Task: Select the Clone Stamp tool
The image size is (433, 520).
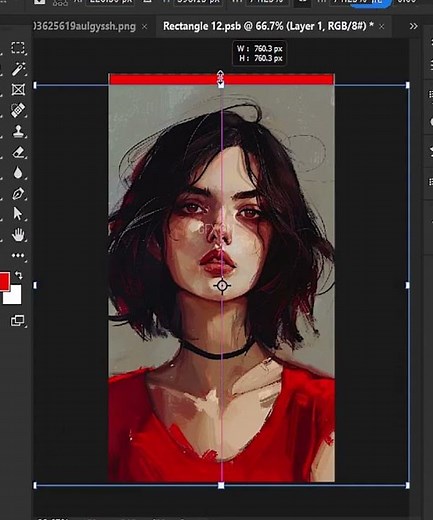Action: pos(18,131)
